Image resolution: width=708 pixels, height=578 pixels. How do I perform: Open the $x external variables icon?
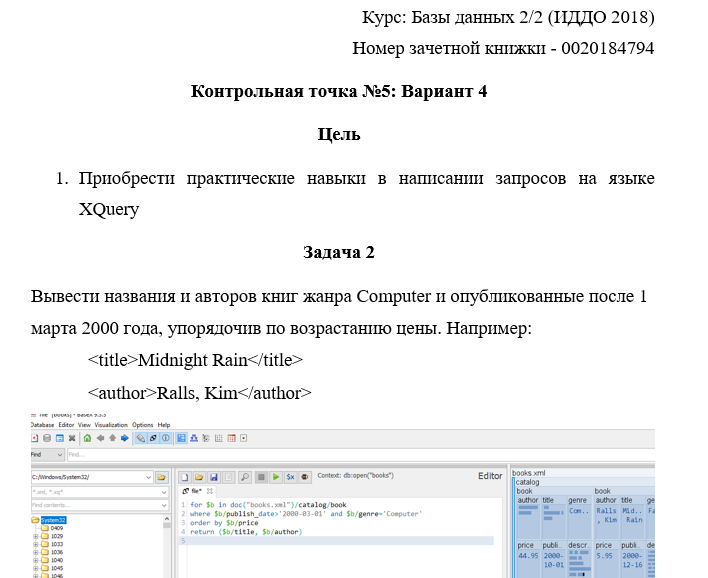pos(290,477)
